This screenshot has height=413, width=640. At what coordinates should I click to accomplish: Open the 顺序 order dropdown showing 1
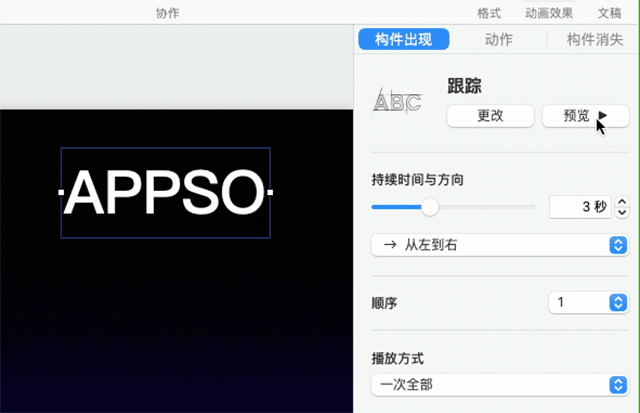pos(589,302)
